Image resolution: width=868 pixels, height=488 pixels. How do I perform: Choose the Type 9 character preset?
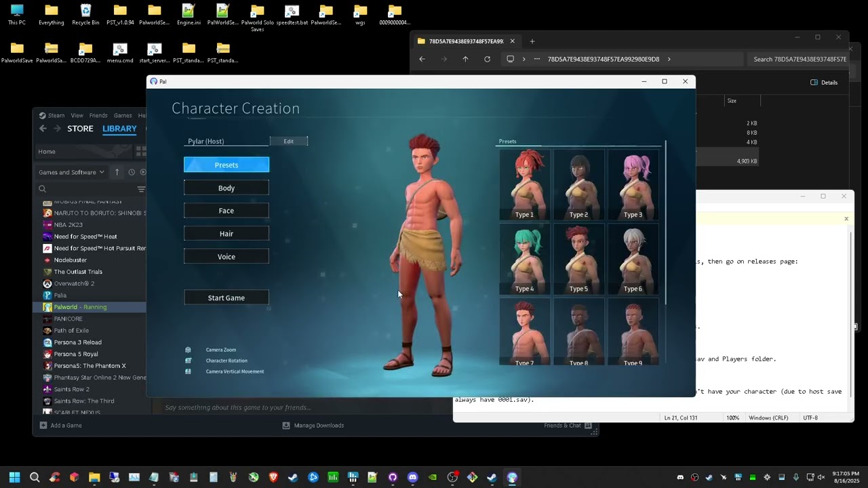coord(633,332)
